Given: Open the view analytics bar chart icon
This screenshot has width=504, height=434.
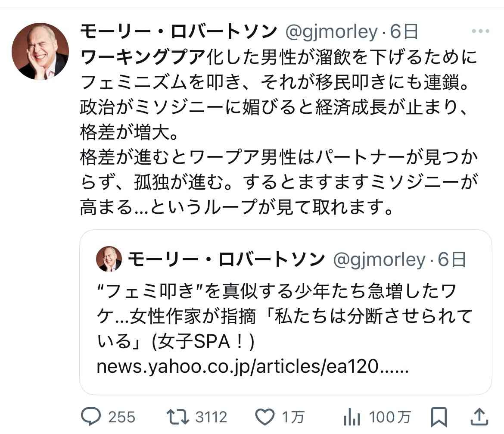Looking at the screenshot, I should [352, 417].
